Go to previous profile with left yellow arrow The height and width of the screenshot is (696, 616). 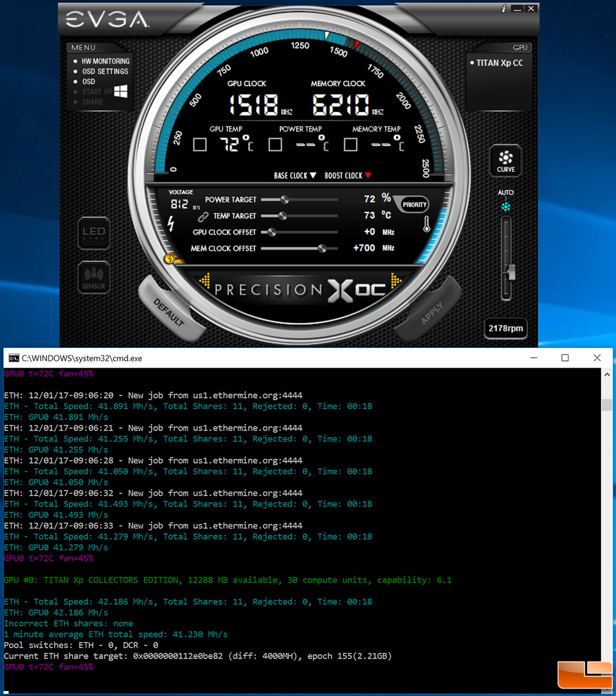205,280
